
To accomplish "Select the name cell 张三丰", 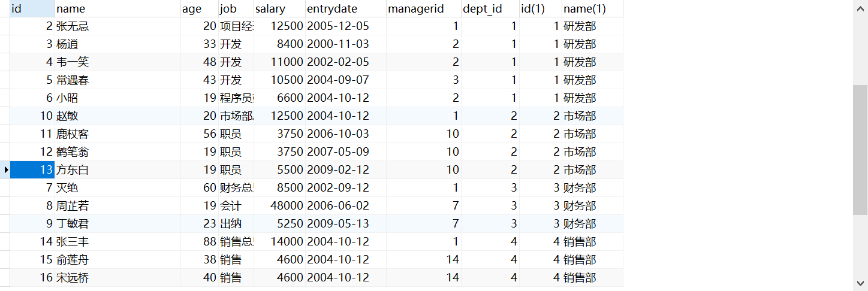I will tap(117, 242).
